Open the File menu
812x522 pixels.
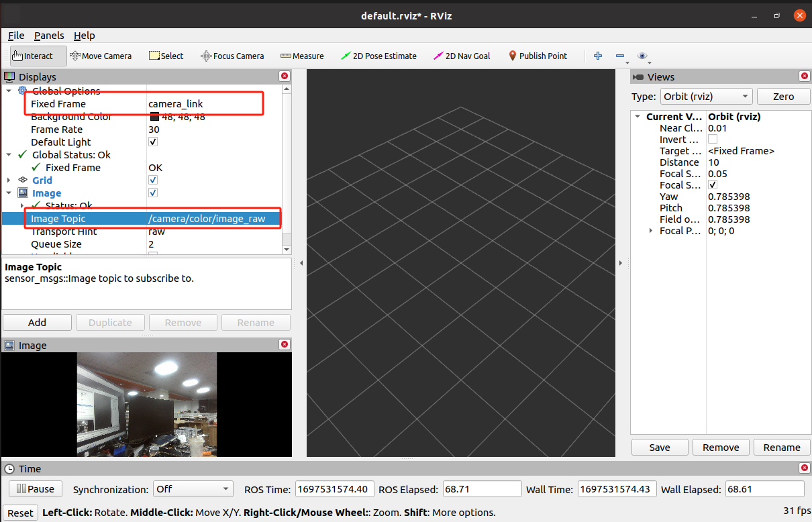coord(16,36)
